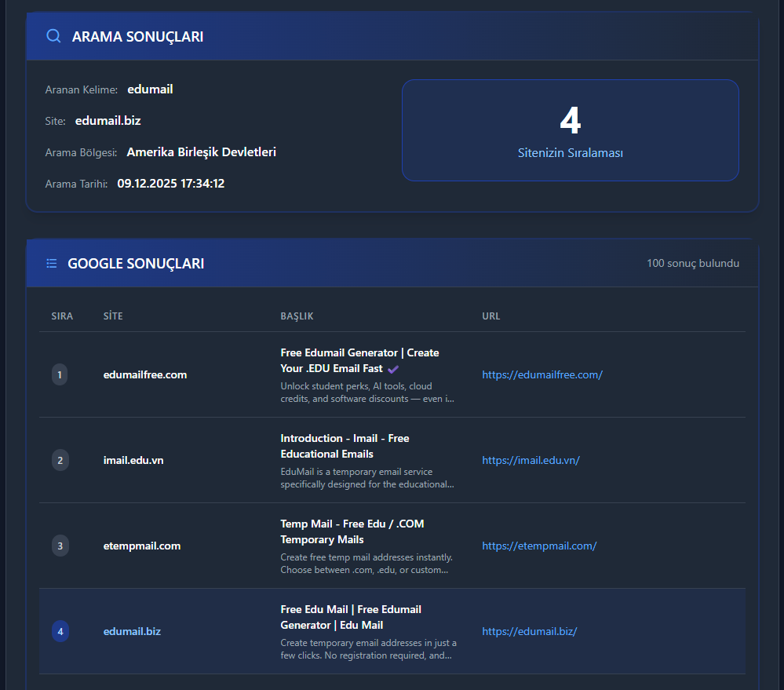Click the edumail.biz site name in row 4

coord(132,631)
